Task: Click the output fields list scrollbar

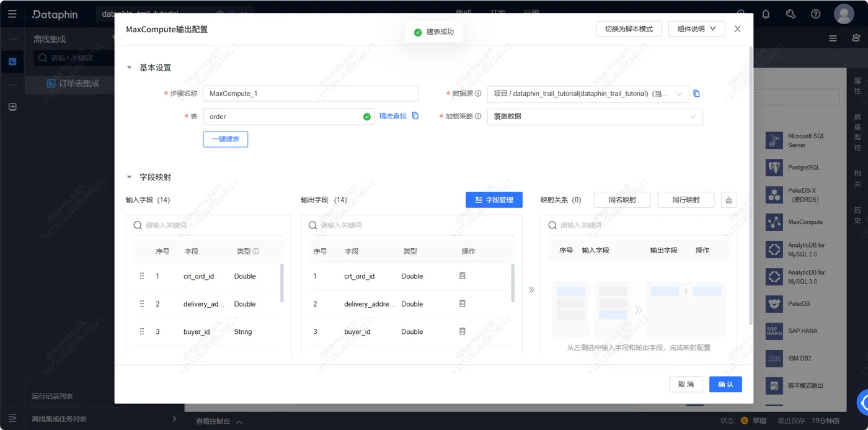Action: [x=513, y=283]
